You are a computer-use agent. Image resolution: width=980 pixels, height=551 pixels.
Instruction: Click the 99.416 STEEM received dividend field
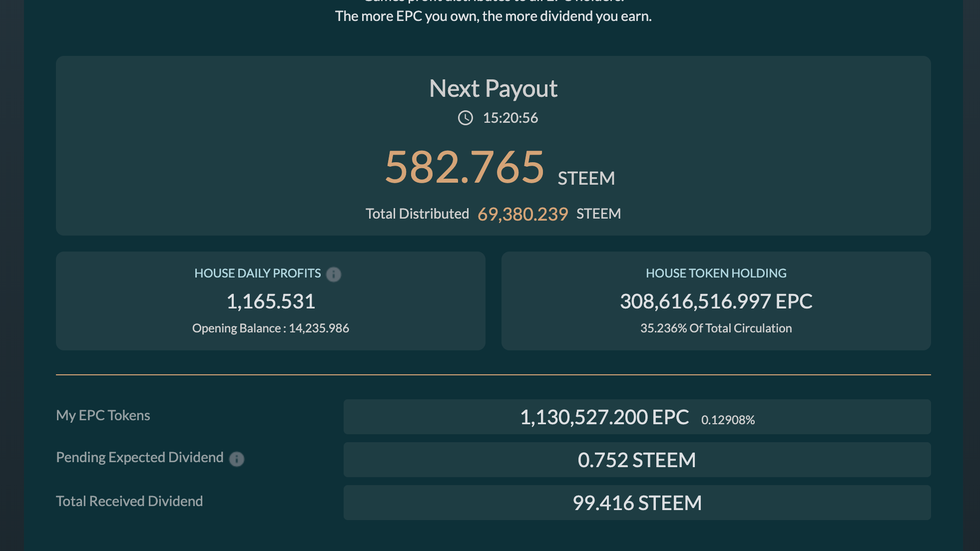[x=636, y=503]
